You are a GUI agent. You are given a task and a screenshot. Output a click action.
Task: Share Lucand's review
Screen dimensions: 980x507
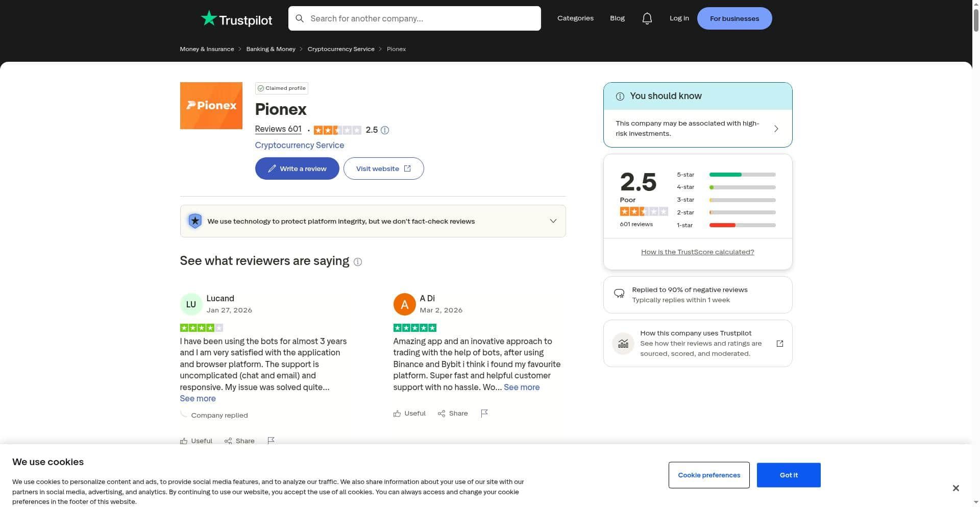point(239,441)
